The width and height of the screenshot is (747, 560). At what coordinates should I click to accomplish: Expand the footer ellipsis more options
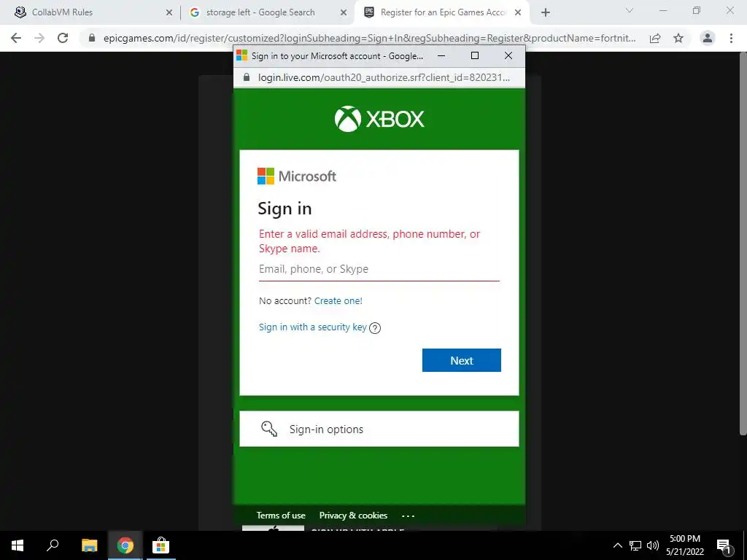click(x=408, y=516)
